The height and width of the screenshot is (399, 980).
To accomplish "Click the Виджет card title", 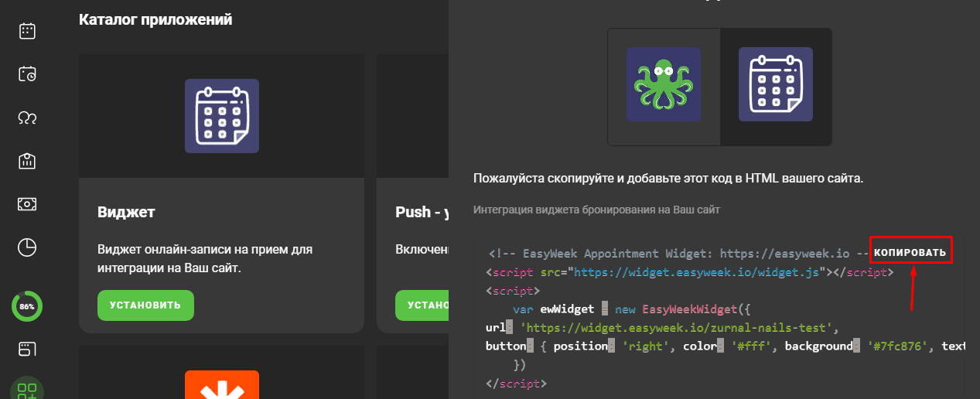I will tap(127, 213).
